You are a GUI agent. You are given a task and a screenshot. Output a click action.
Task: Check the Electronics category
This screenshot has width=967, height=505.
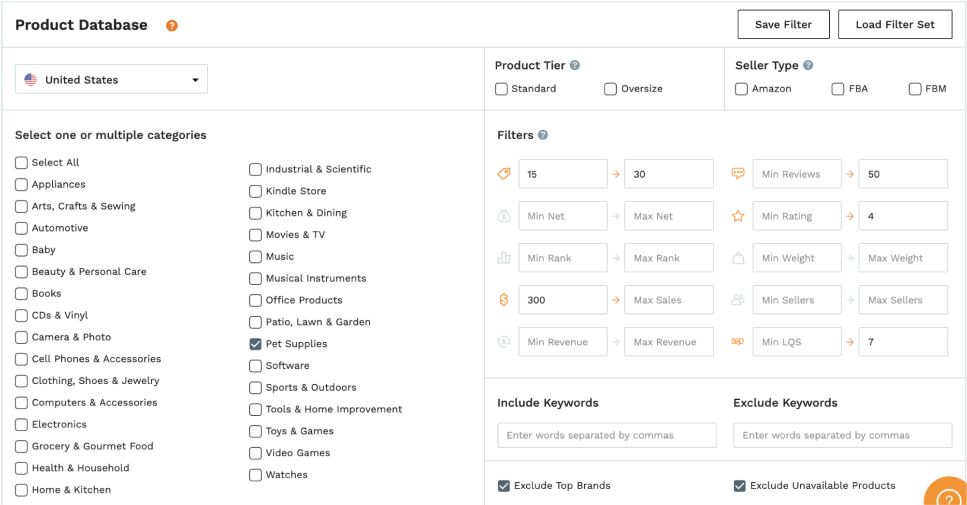pyautogui.click(x=22, y=424)
